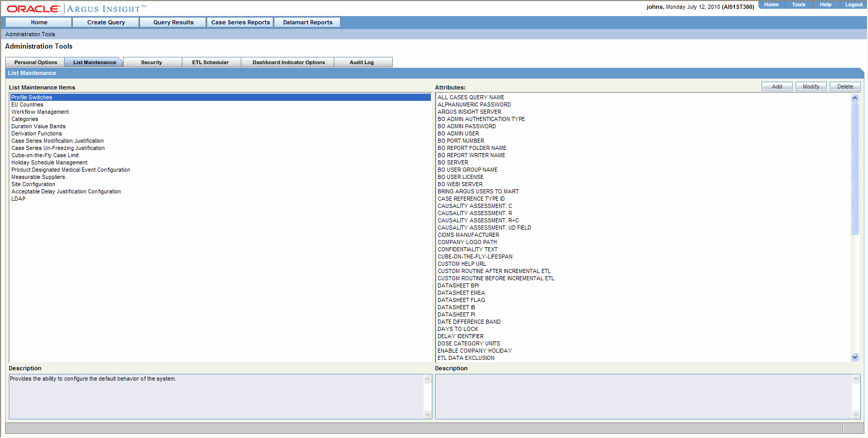The width and height of the screenshot is (868, 438).
Task: Click right Description box scroll down arrow
Action: click(x=856, y=414)
